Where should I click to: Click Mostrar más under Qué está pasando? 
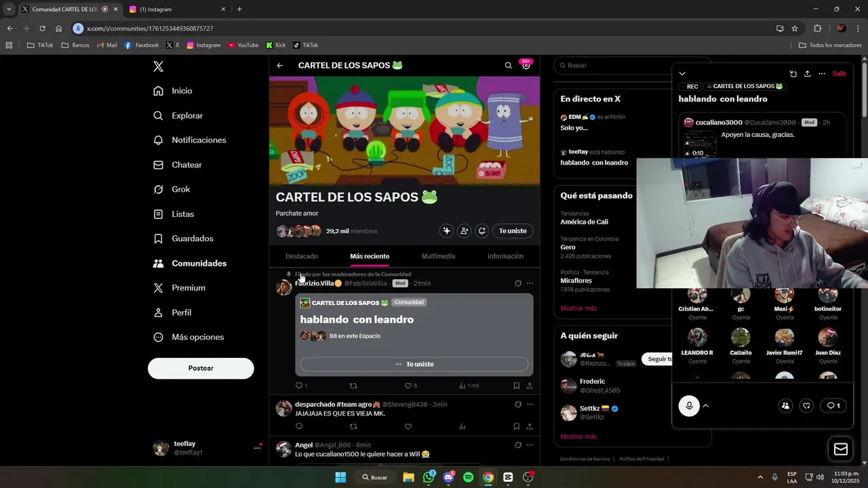(578, 308)
